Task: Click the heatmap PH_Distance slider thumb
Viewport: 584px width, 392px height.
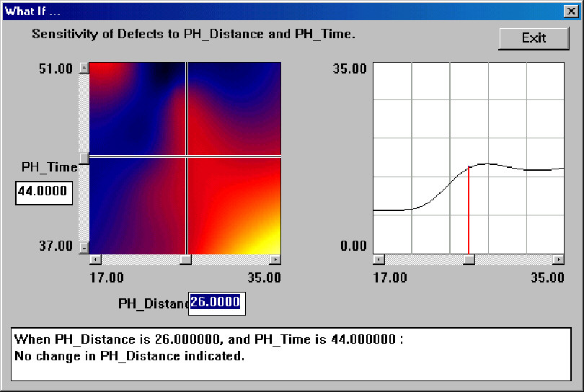Action: coord(185,259)
